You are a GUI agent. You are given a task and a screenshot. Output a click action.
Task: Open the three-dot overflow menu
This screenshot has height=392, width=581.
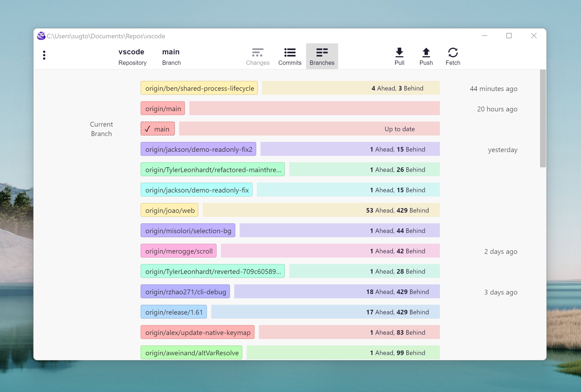coord(44,55)
